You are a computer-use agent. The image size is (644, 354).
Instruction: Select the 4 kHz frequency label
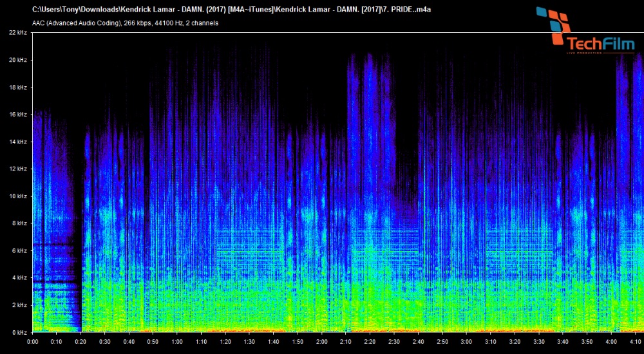[x=19, y=277]
